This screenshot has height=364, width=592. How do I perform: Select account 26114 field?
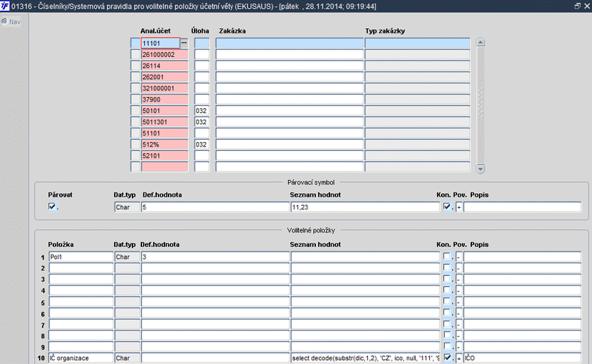(164, 66)
